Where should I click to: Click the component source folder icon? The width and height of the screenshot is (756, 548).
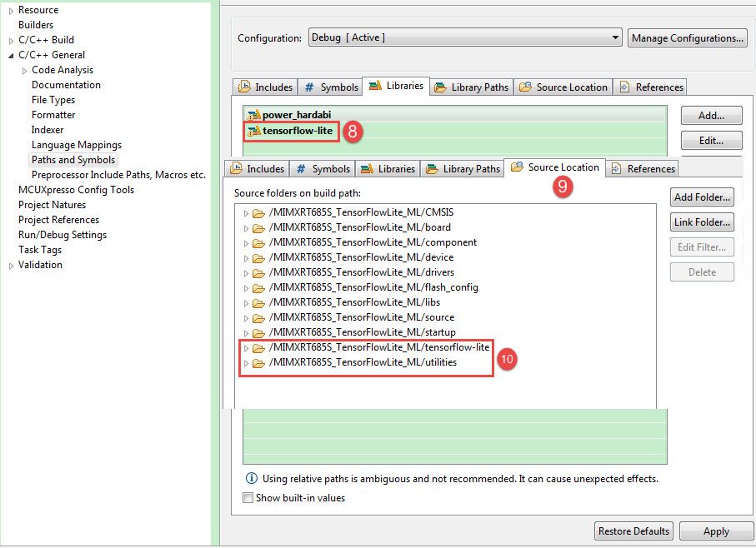point(259,242)
